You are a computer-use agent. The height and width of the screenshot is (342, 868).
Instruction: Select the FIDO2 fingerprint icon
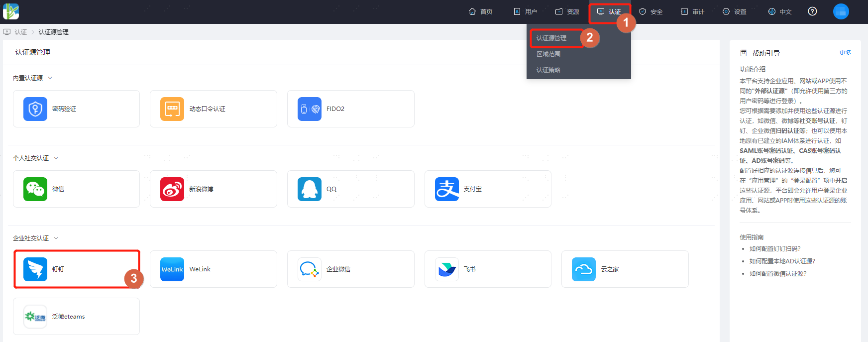[x=310, y=109]
